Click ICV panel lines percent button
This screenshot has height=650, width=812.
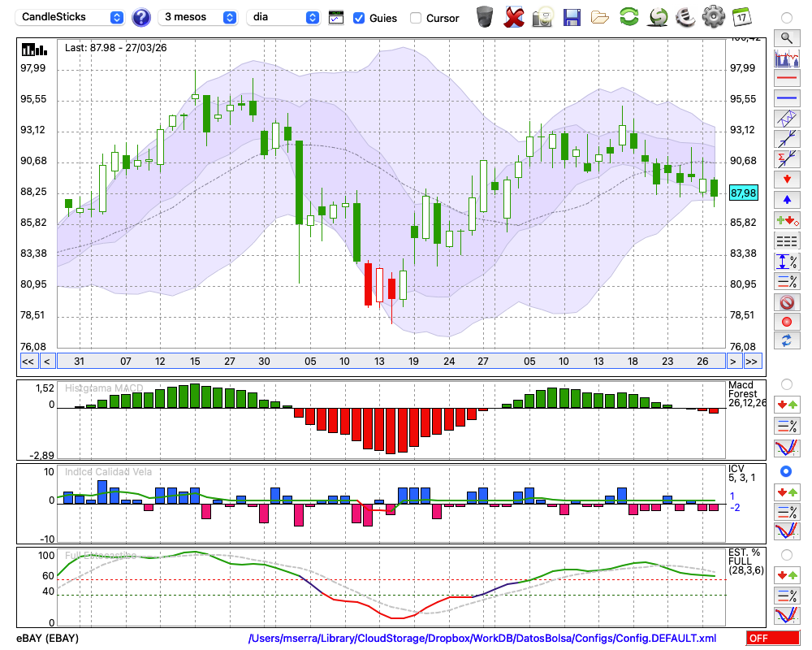(x=787, y=512)
